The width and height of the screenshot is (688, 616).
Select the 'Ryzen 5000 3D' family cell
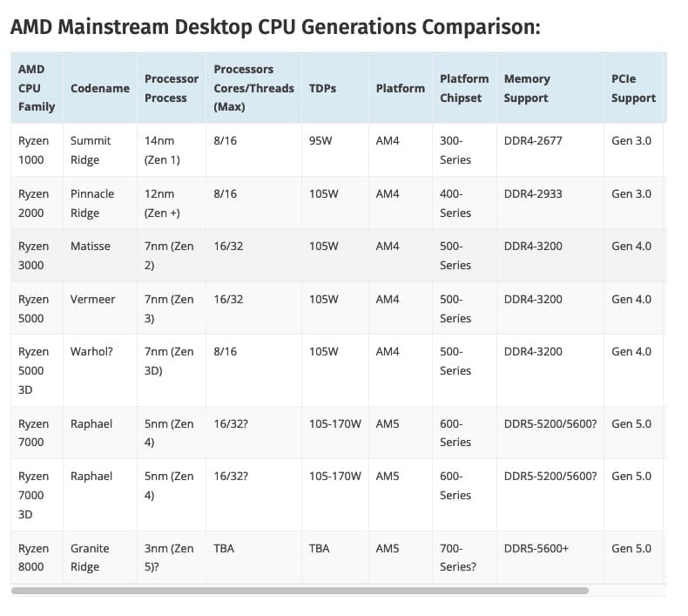pos(37,370)
